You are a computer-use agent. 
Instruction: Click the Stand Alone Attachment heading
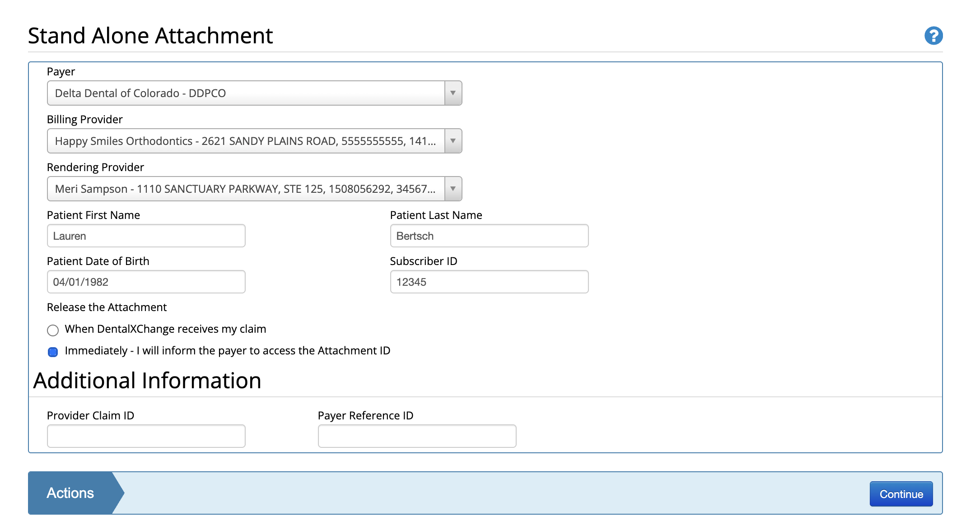[150, 36]
